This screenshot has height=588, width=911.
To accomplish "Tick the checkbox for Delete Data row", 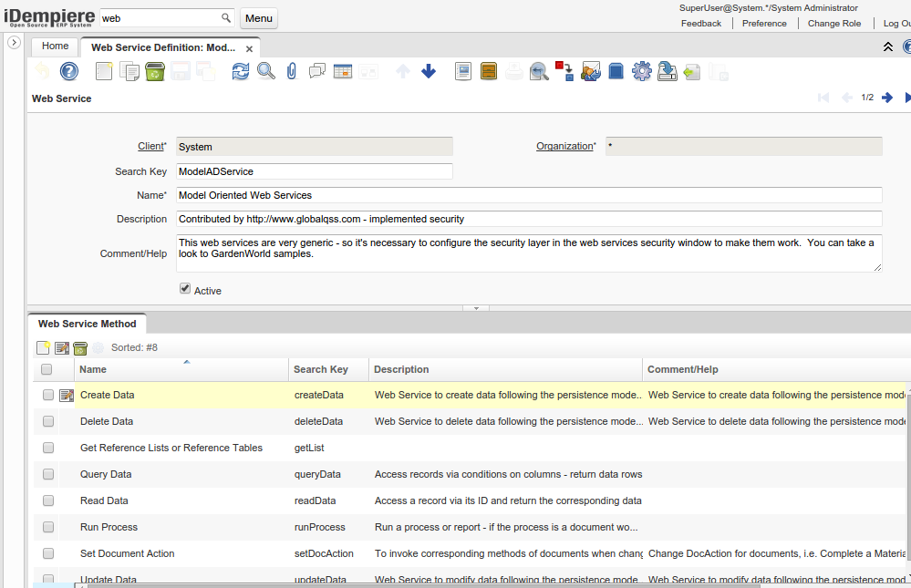I will click(x=48, y=421).
